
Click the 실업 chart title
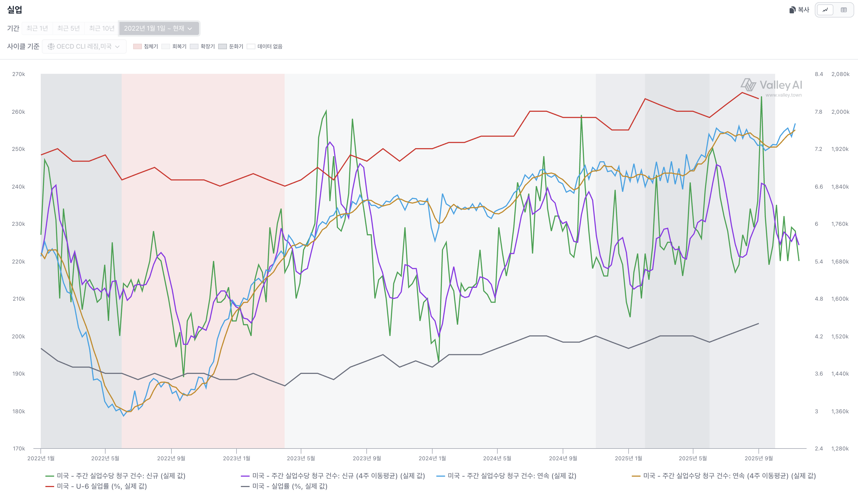pyautogui.click(x=15, y=10)
